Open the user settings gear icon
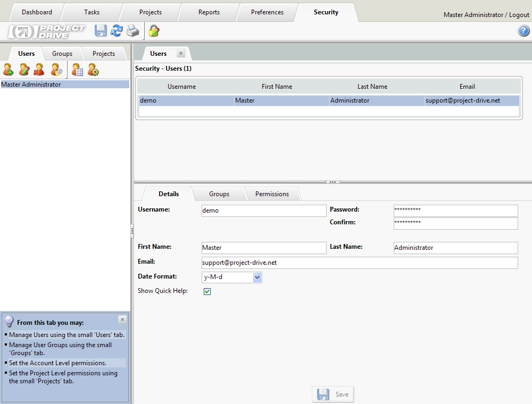 (x=93, y=70)
